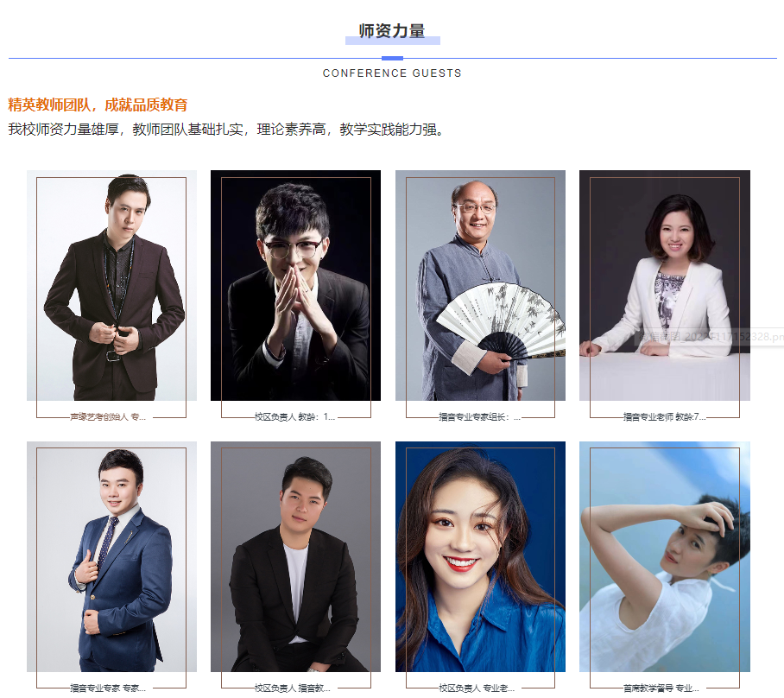The width and height of the screenshot is (784, 698).
Task: Click the 首席教学督导 caption
Action: tap(661, 688)
